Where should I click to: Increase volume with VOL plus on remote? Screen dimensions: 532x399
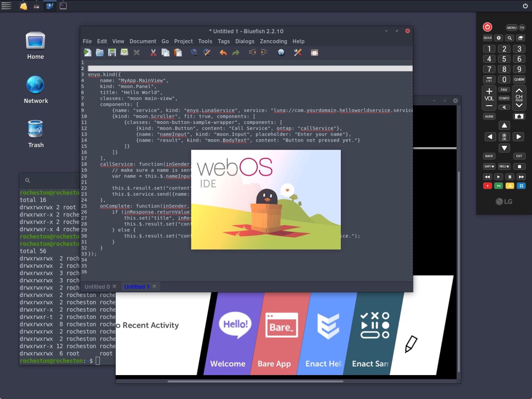(489, 91)
